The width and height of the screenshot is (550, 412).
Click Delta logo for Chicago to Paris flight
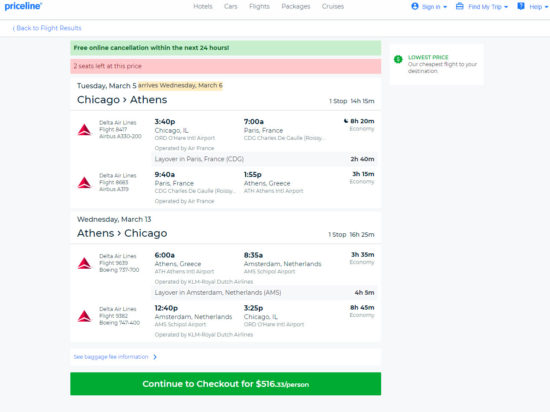85,130
